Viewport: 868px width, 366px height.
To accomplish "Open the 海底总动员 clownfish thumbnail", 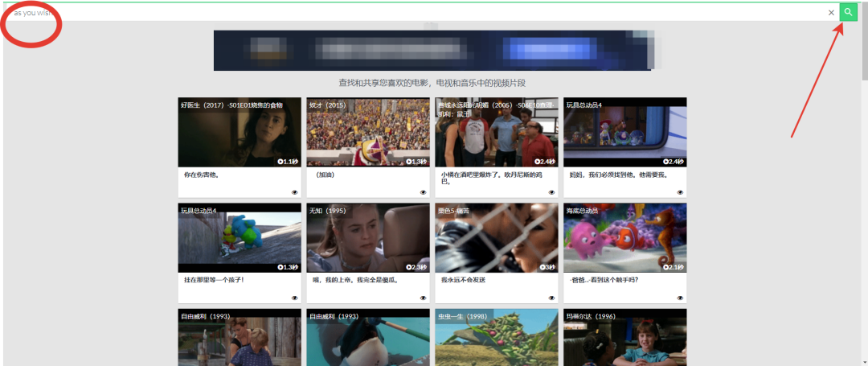I will coord(625,237).
